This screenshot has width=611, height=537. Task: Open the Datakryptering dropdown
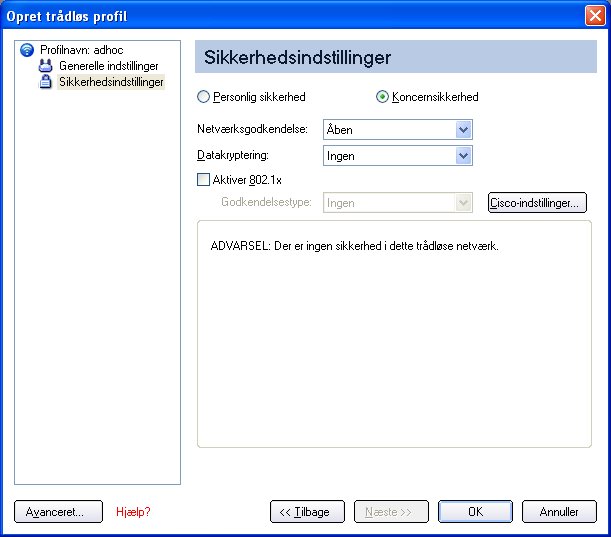pos(398,155)
